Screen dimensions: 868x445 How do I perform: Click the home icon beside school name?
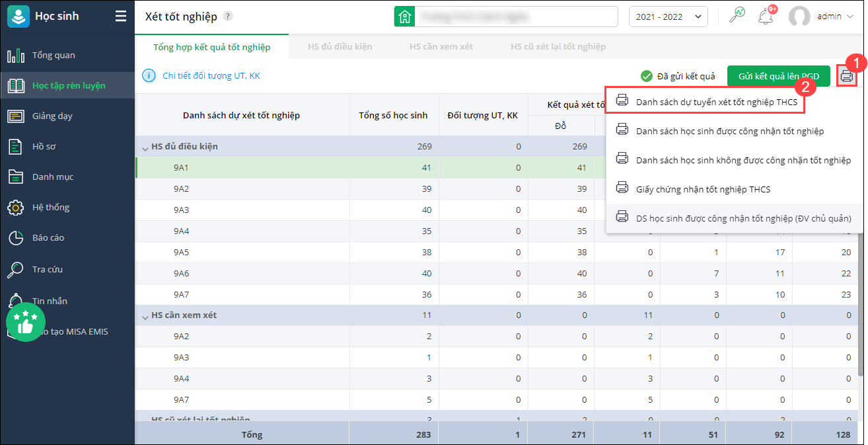point(404,17)
